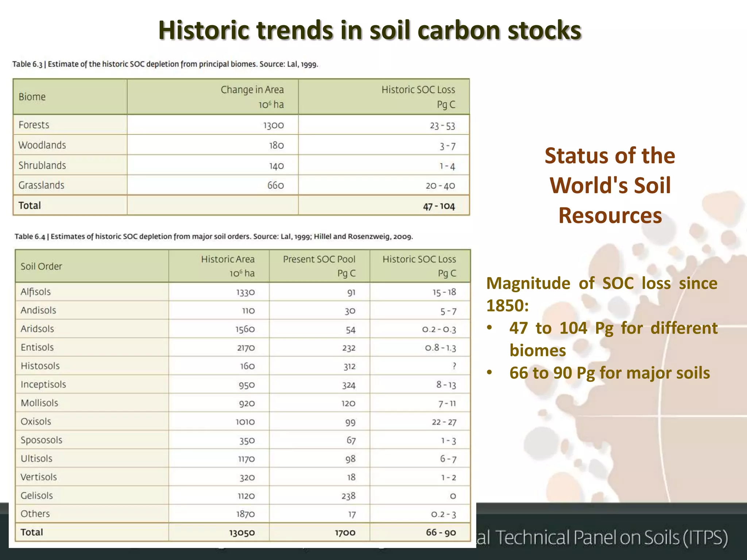Click the 'Historic trends in soil carbon stocks' title
This screenshot has width=747, height=560.
(369, 30)
